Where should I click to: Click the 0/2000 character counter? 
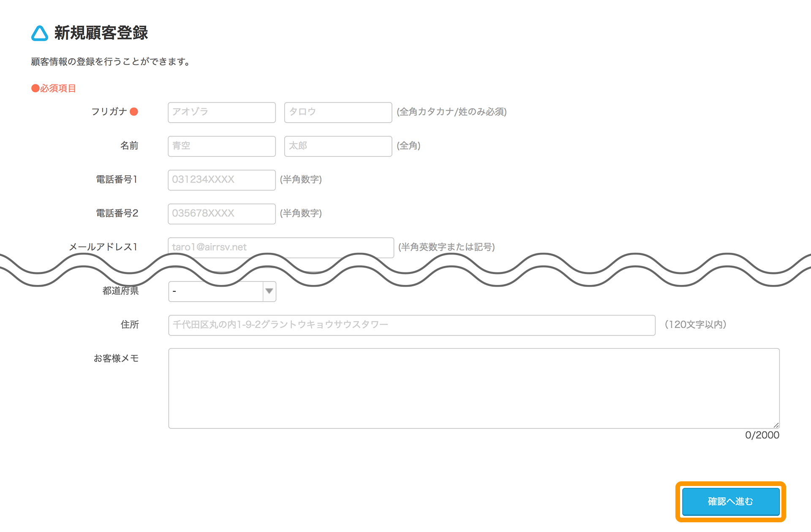(762, 435)
